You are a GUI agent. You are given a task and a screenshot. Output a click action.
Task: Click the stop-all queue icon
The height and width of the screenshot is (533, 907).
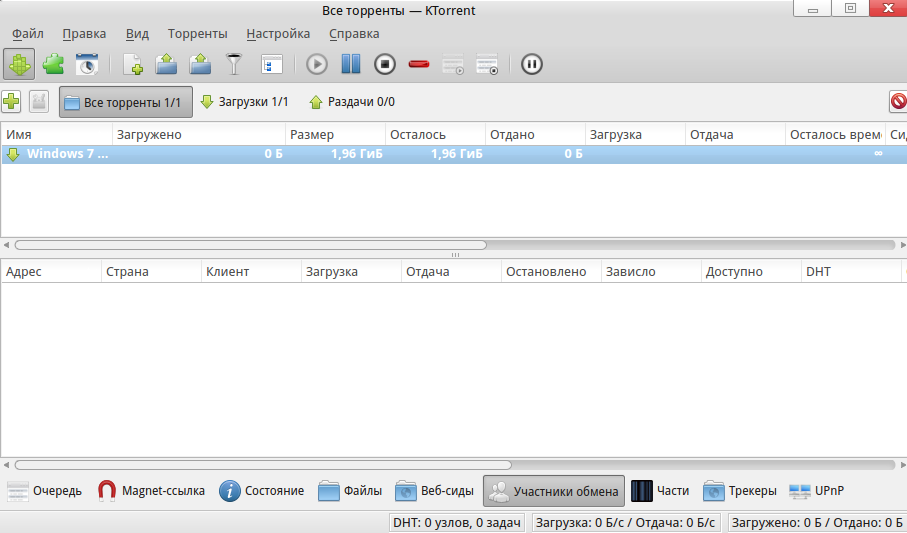tap(487, 64)
